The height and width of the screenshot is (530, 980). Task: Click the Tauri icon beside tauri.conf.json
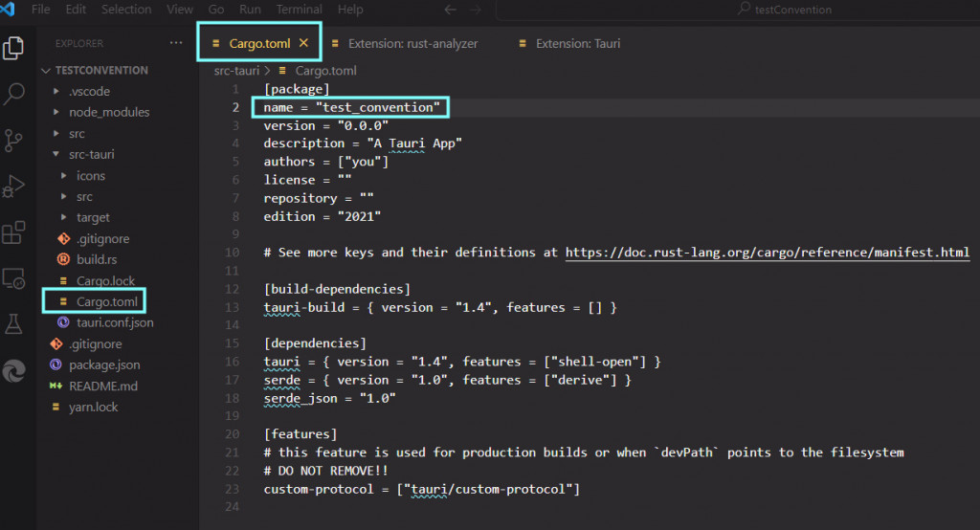pyautogui.click(x=63, y=322)
